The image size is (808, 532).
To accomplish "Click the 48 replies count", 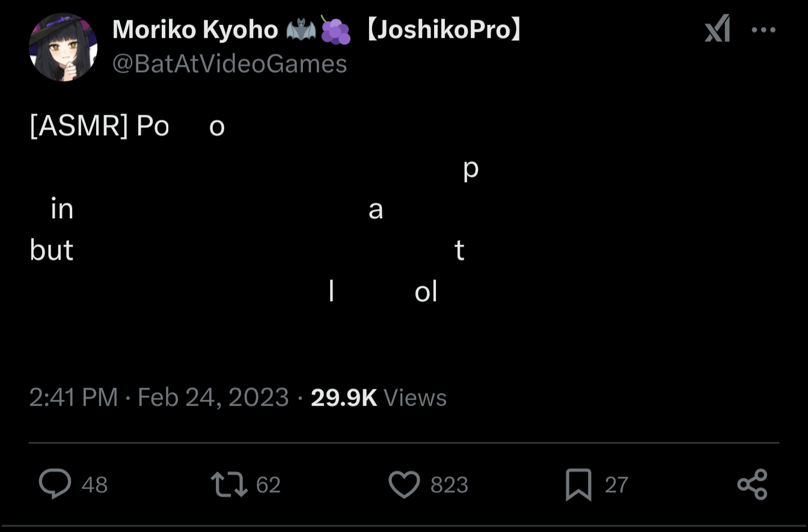I will [94, 485].
